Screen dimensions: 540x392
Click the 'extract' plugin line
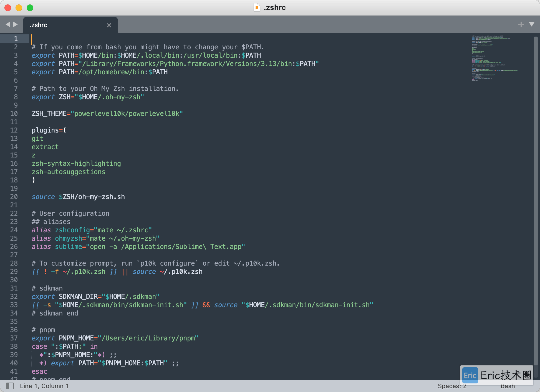click(x=45, y=147)
